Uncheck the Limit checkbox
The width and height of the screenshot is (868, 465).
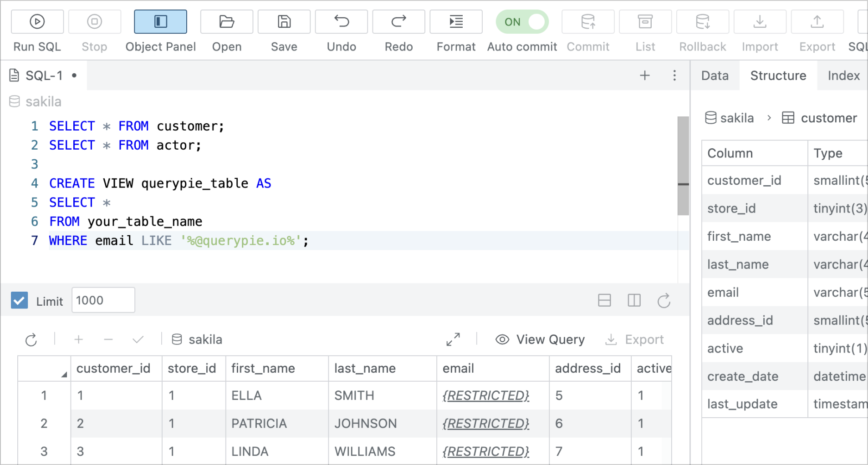[19, 300]
